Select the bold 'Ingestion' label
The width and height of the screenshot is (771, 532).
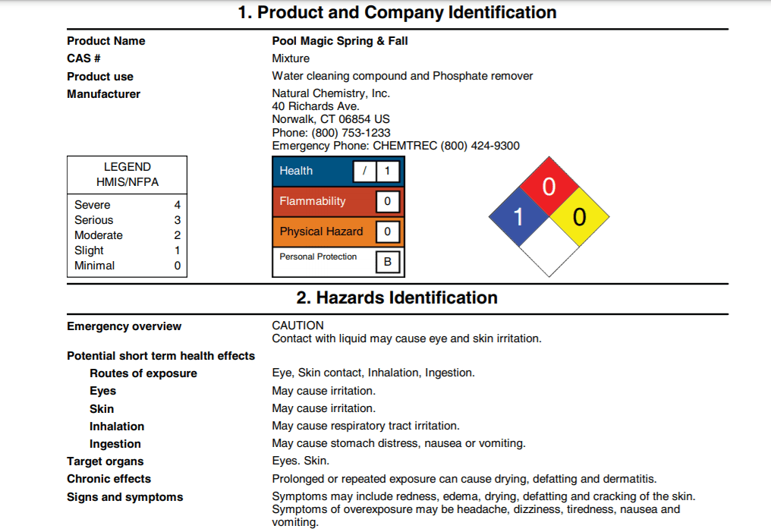pos(115,445)
